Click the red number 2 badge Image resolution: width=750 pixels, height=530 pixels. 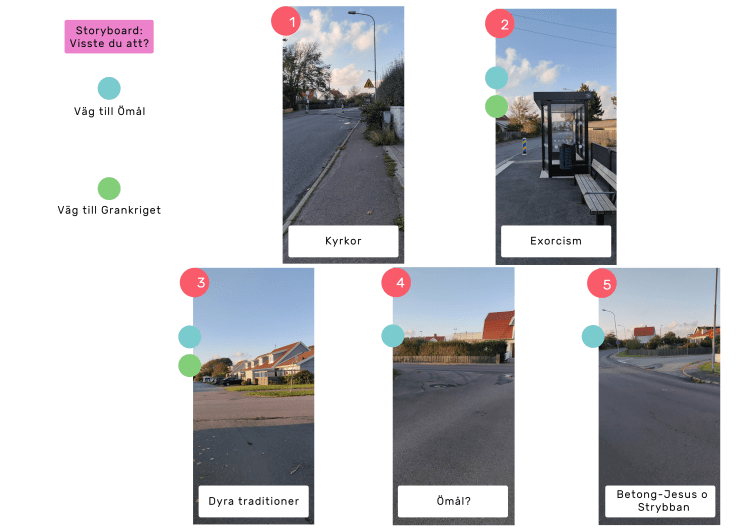click(500, 24)
